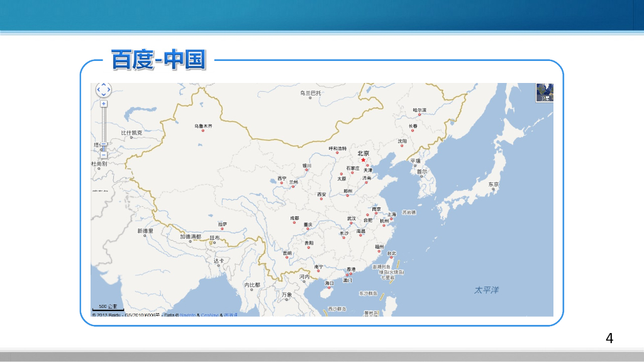The image size is (644, 362).
Task: Click the 平壤 city label
Action: click(415, 161)
